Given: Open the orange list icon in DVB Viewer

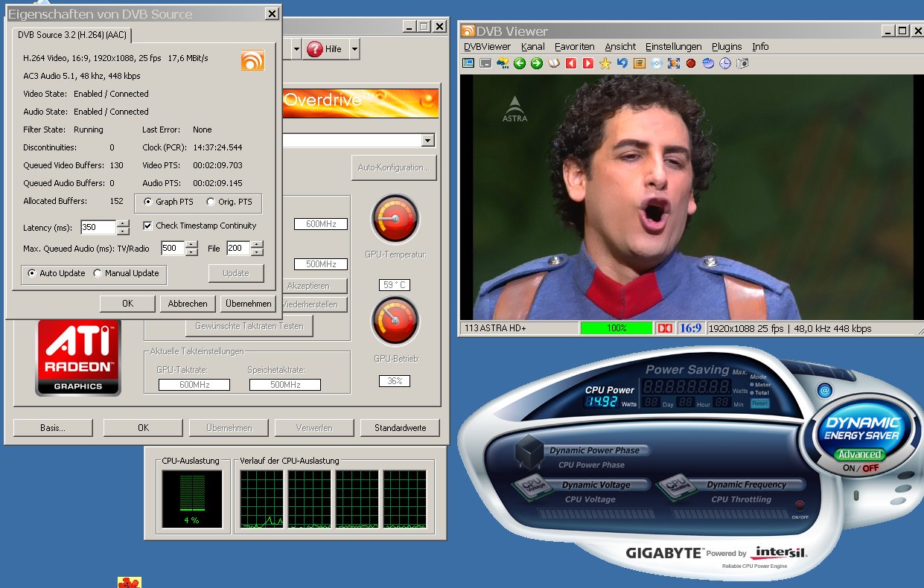Looking at the screenshot, I should tap(639, 63).
